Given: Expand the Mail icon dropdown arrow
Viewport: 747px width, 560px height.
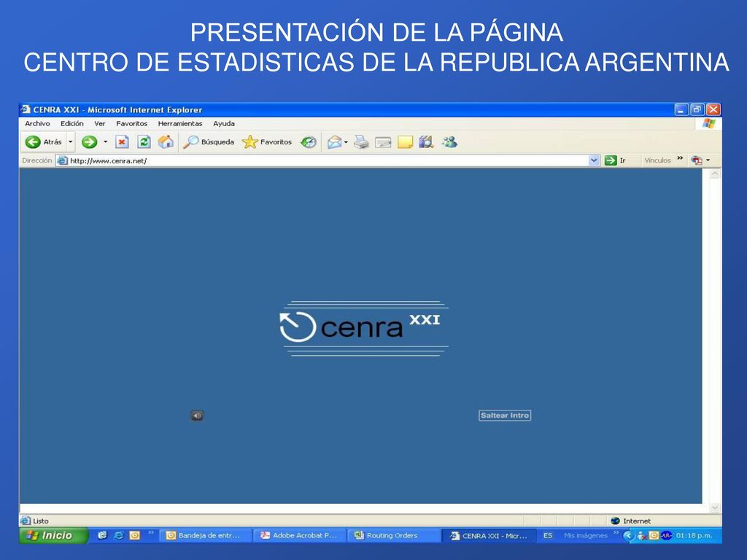Looking at the screenshot, I should pos(347,142).
